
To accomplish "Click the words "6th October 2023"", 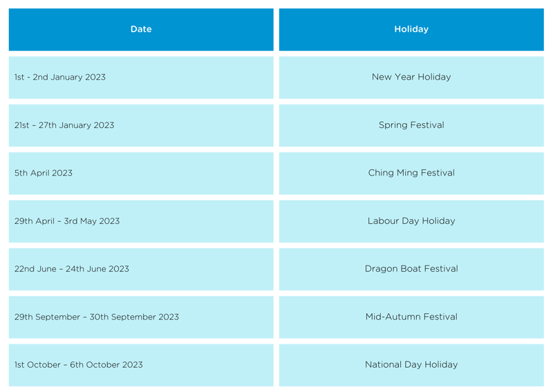I will (106, 364).
